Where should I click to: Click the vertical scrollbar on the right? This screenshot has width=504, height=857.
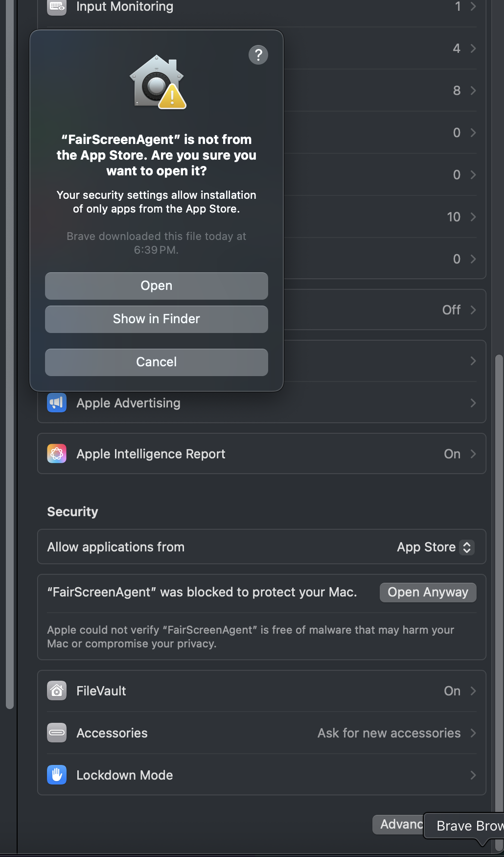pyautogui.click(x=499, y=588)
